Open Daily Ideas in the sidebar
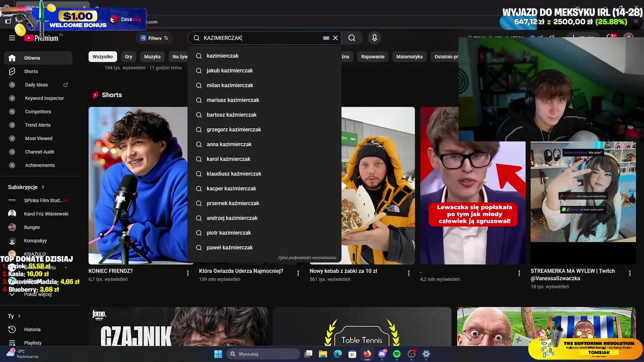Viewport: 644px width, 362px height. point(36,85)
